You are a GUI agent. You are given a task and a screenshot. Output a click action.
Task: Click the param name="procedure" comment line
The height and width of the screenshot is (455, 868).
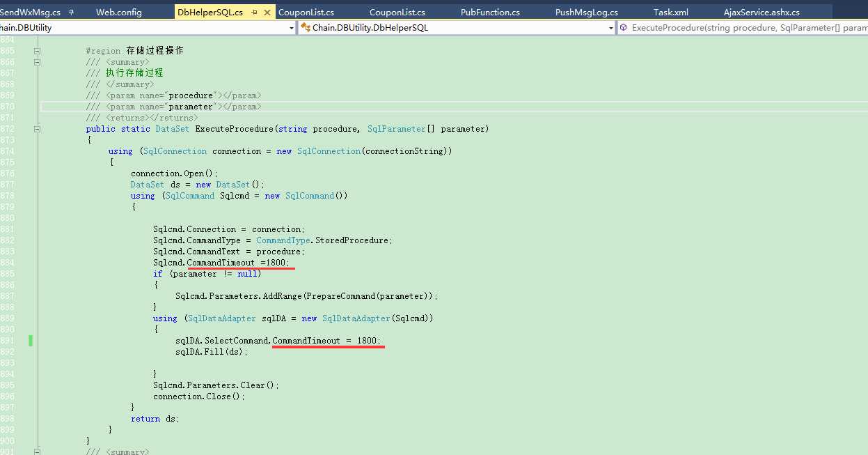tap(173, 95)
